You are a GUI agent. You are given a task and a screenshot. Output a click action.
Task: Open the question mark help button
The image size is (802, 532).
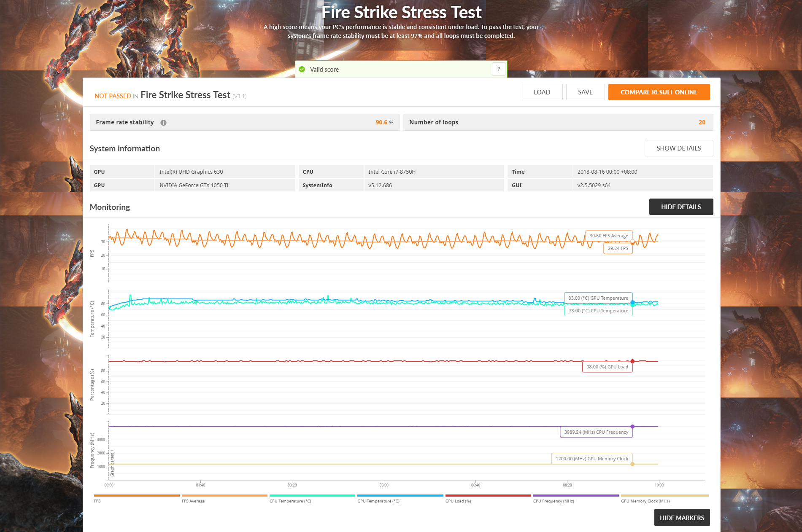coord(499,69)
